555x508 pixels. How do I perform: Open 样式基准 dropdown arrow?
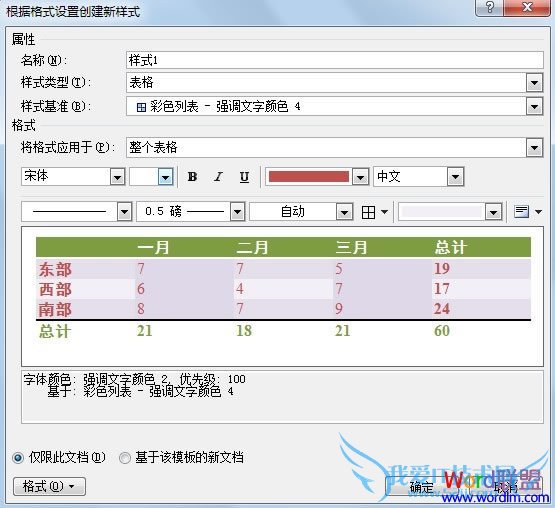(x=534, y=106)
